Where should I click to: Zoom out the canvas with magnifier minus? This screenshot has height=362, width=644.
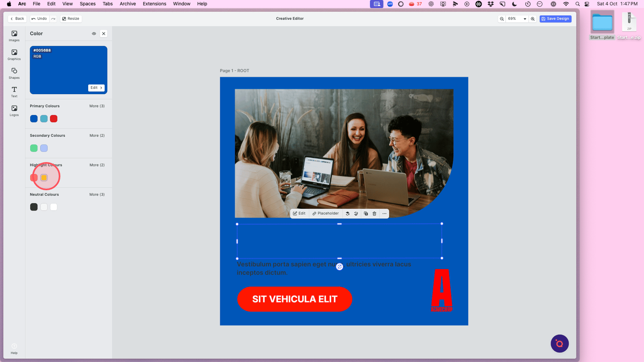[502, 19]
